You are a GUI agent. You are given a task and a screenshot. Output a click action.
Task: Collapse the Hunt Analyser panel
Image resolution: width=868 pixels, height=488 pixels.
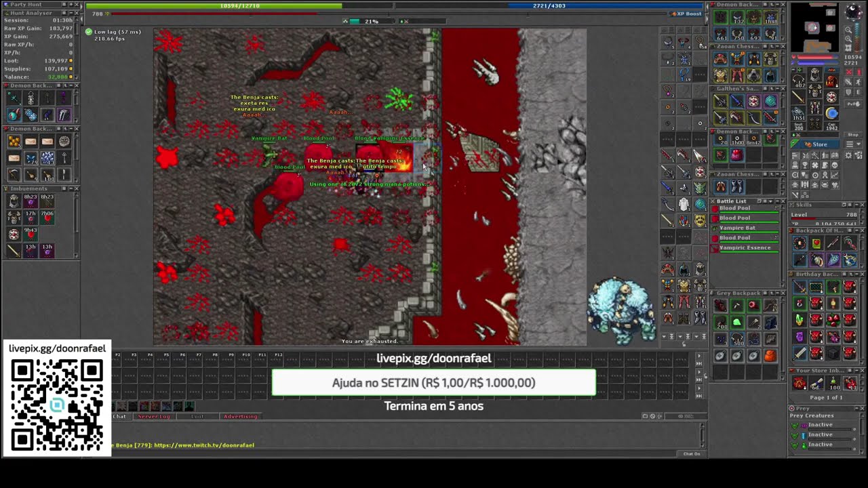click(71, 12)
